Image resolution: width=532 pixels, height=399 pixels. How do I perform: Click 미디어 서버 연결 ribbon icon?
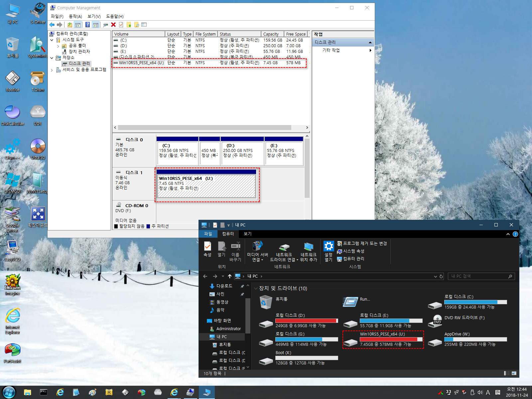[257, 251]
